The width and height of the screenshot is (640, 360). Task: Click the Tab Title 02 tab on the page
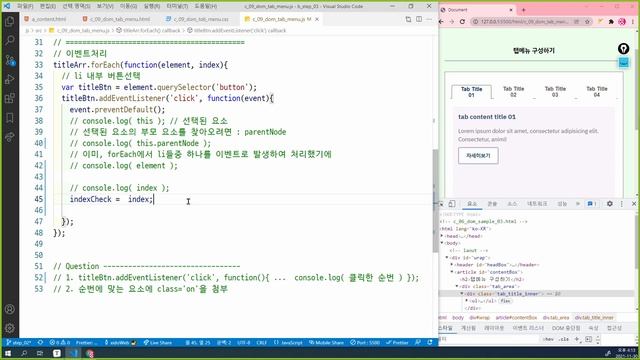pyautogui.click(x=513, y=91)
